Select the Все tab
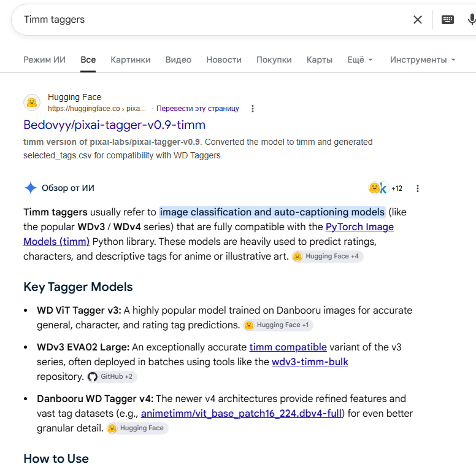 (x=88, y=60)
